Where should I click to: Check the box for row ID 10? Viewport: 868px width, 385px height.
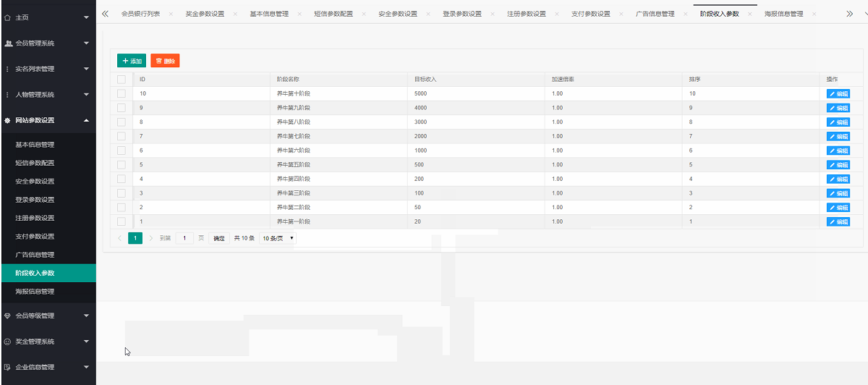[x=122, y=93]
